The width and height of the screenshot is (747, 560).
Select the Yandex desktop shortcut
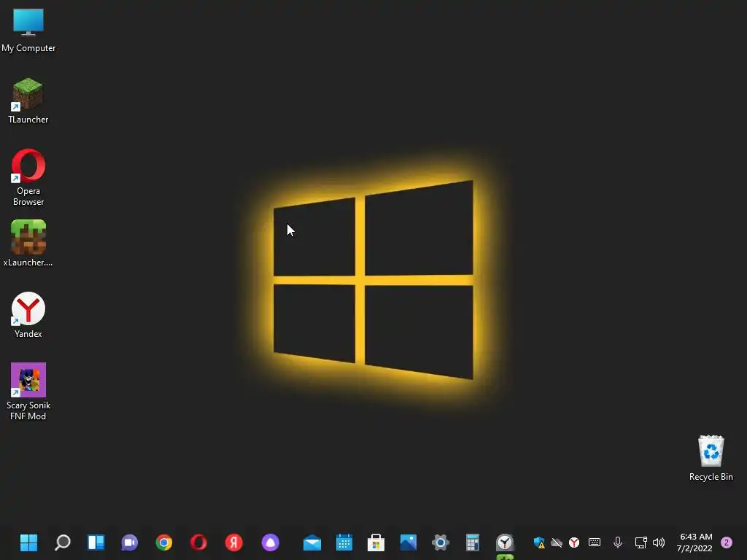(x=28, y=315)
